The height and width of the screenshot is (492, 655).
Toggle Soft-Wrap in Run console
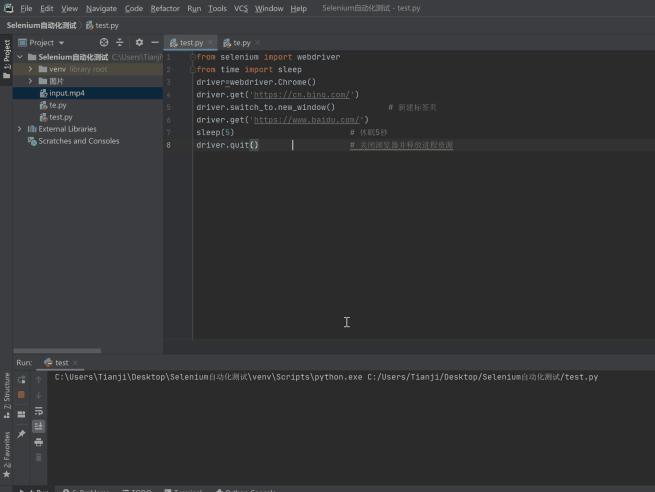click(39, 410)
